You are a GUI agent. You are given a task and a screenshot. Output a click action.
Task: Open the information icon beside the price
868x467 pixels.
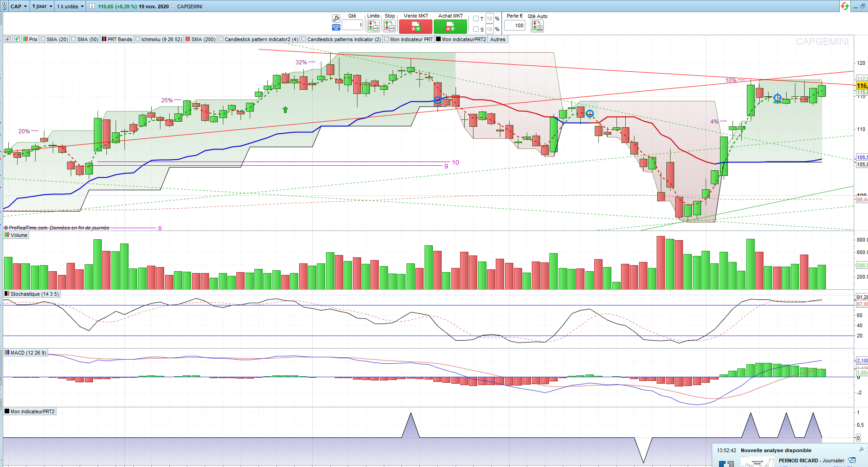pyautogui.click(x=92, y=6)
